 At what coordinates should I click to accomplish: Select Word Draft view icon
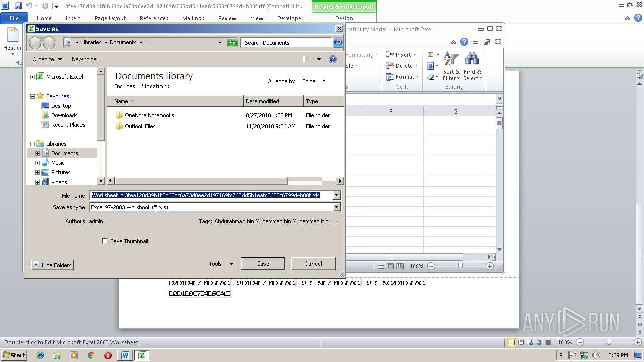click(548, 342)
